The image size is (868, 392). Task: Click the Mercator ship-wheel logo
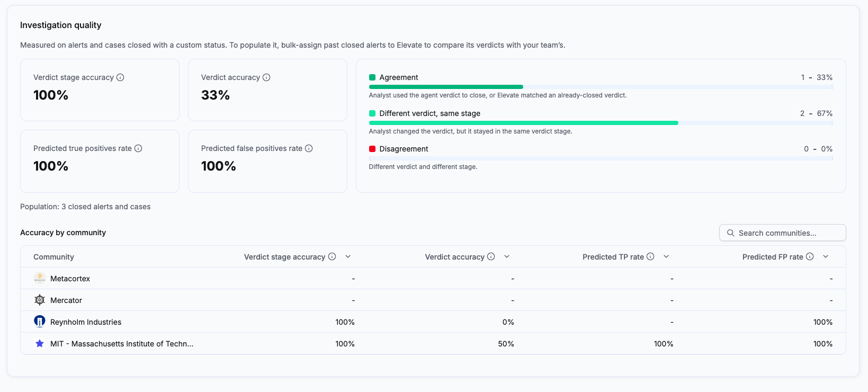40,300
